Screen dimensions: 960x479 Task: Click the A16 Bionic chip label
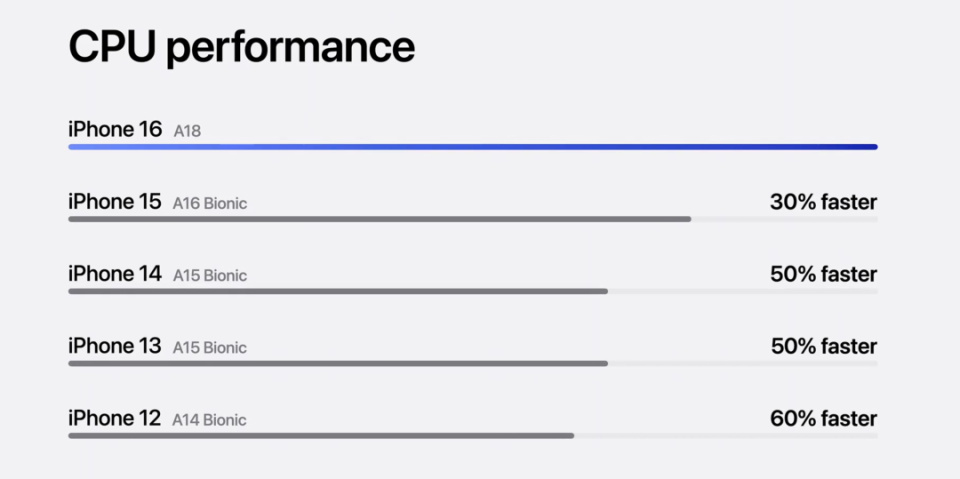[x=210, y=203]
